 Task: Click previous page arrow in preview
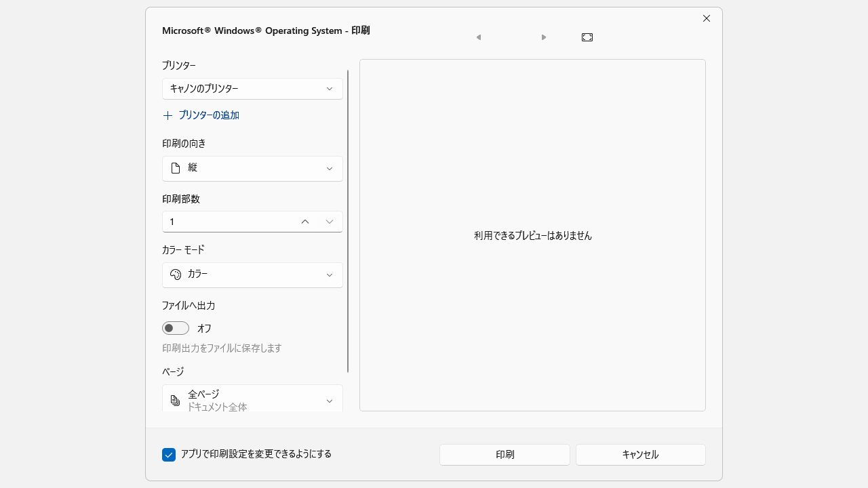coord(479,37)
